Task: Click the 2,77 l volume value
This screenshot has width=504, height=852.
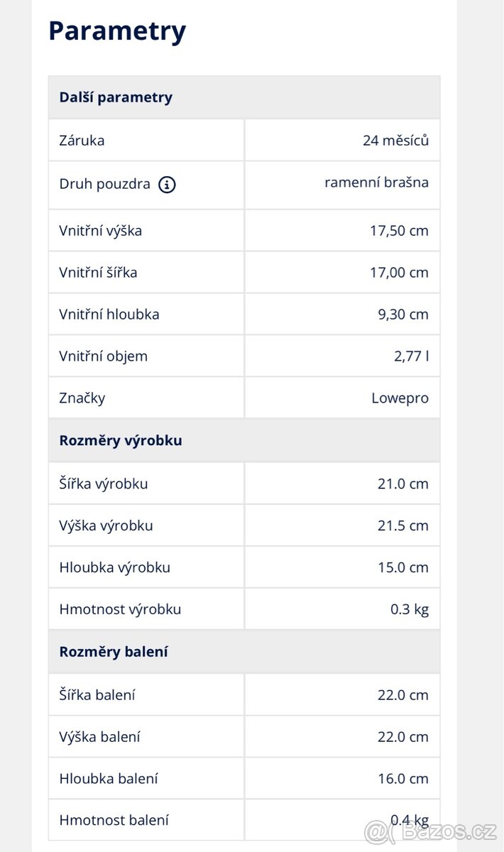Action: tap(411, 356)
